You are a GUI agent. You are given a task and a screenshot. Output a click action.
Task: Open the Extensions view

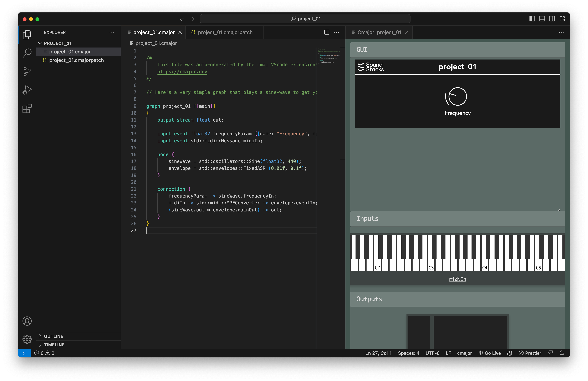[27, 109]
